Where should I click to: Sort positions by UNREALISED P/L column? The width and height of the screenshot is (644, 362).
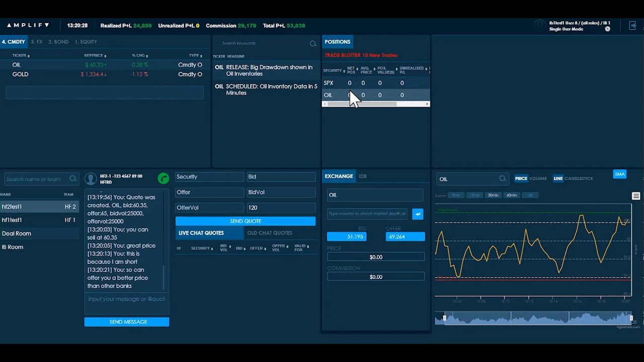click(413, 70)
